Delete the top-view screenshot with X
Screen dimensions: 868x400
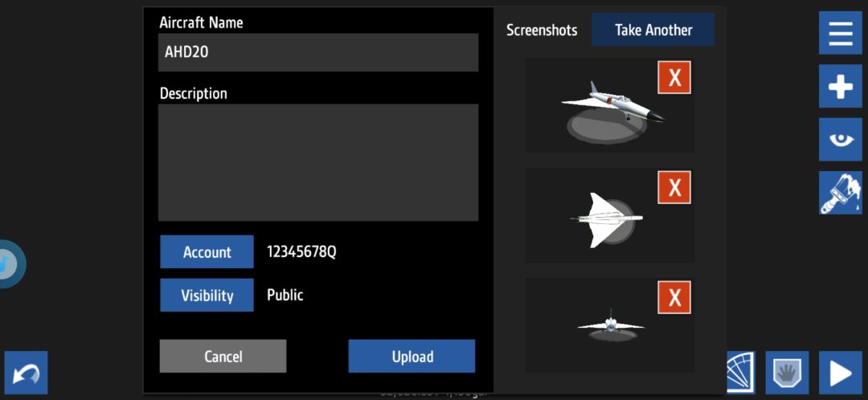674,188
